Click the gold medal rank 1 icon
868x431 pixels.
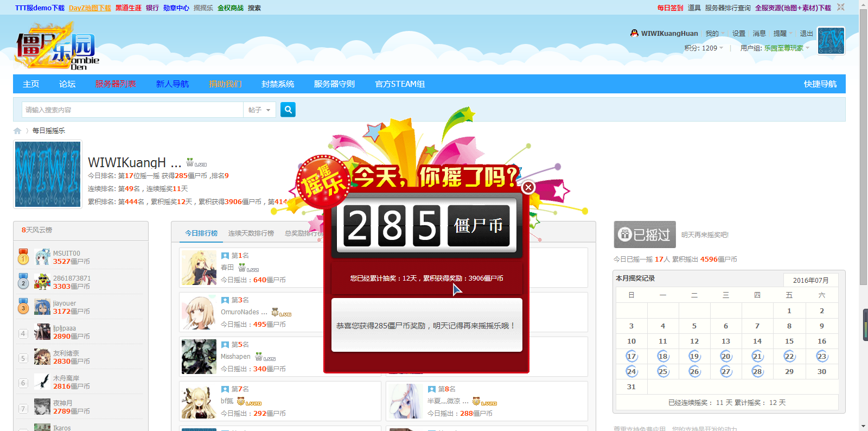point(23,257)
